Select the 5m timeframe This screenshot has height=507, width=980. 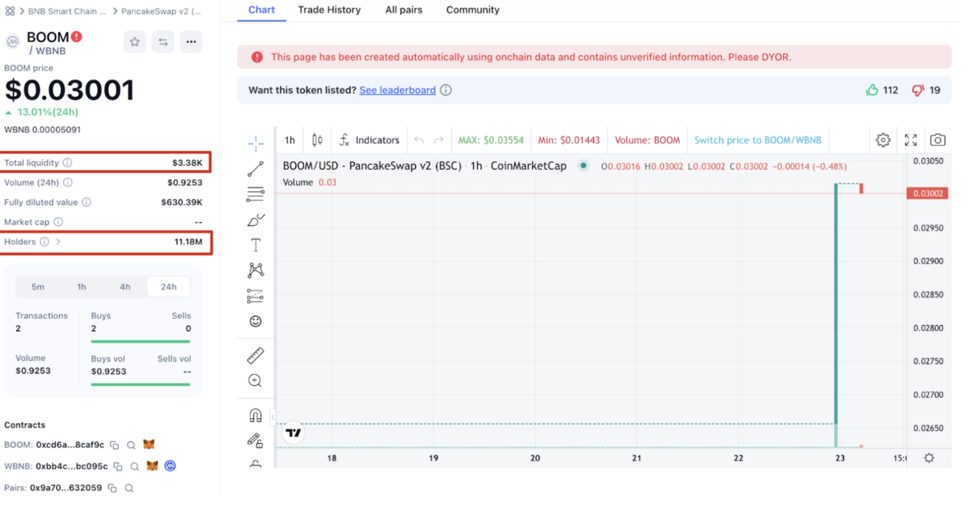(38, 287)
